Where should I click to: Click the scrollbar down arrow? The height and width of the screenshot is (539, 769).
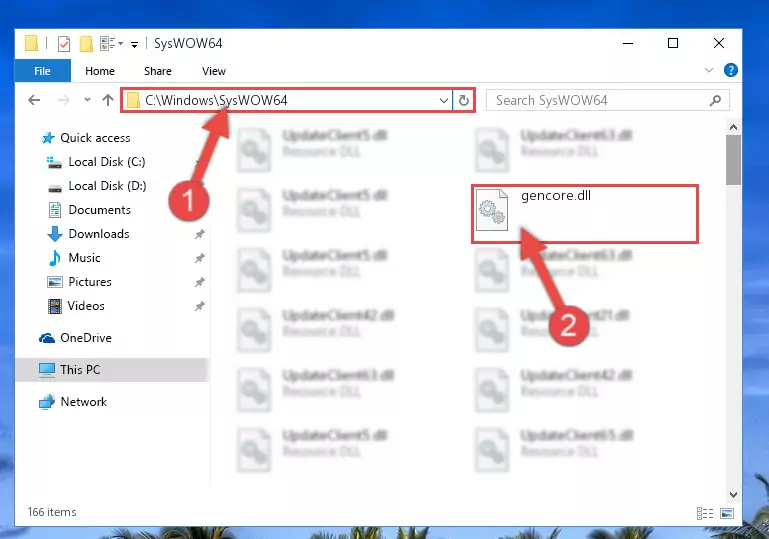tap(733, 495)
